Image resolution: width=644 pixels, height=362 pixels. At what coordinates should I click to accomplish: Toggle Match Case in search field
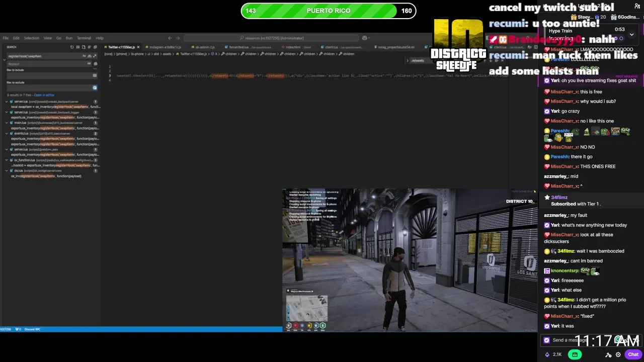[84, 56]
